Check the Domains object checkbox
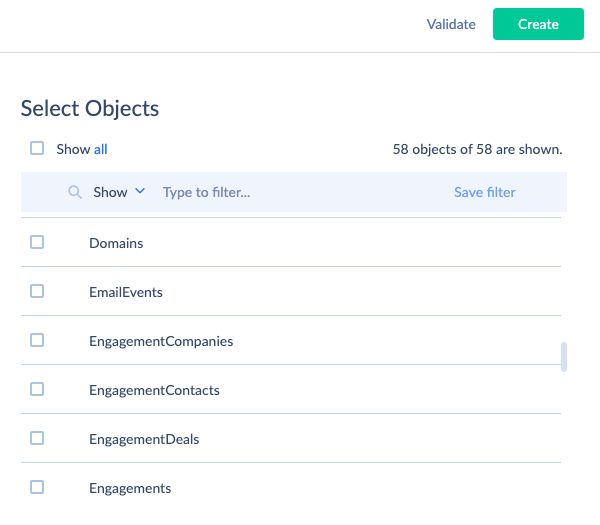Image resolution: width=600 pixels, height=525 pixels. [x=37, y=242]
